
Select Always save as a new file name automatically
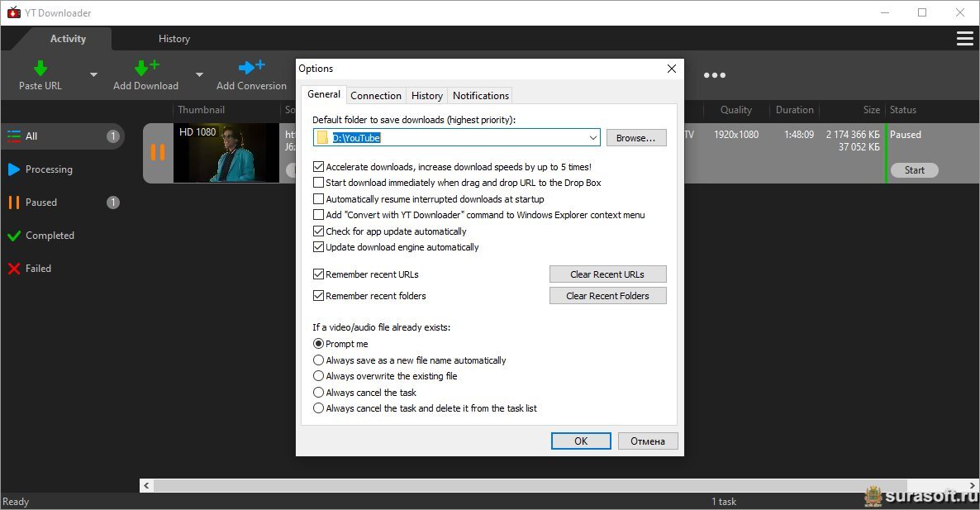(318, 360)
